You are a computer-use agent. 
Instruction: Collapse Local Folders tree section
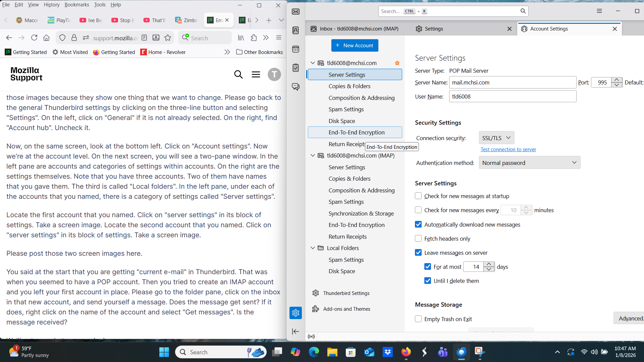pos(313,248)
